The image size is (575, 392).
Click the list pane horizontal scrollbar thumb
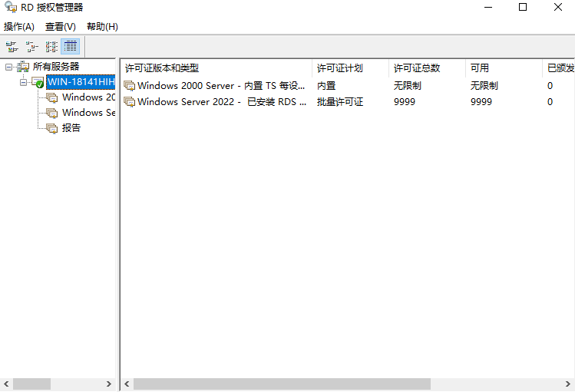[x=282, y=384]
